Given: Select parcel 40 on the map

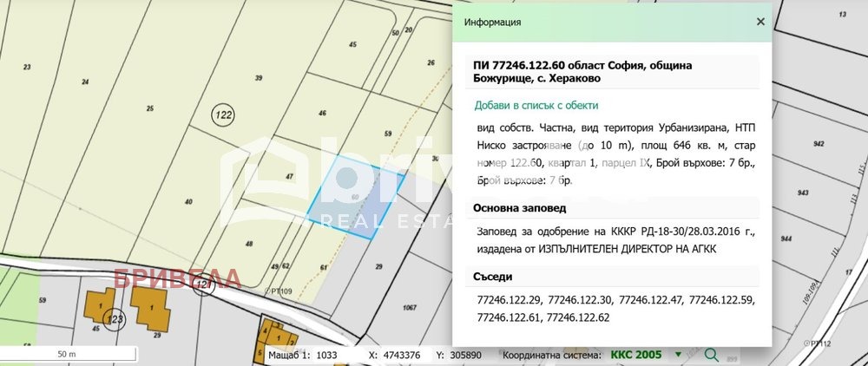Looking at the screenshot, I should tap(188, 202).
